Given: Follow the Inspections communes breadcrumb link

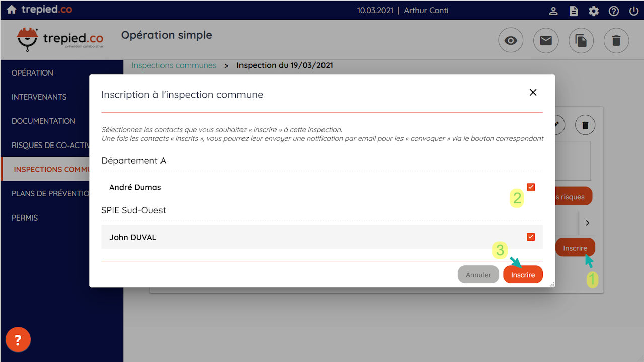Looking at the screenshot, I should coord(174,65).
